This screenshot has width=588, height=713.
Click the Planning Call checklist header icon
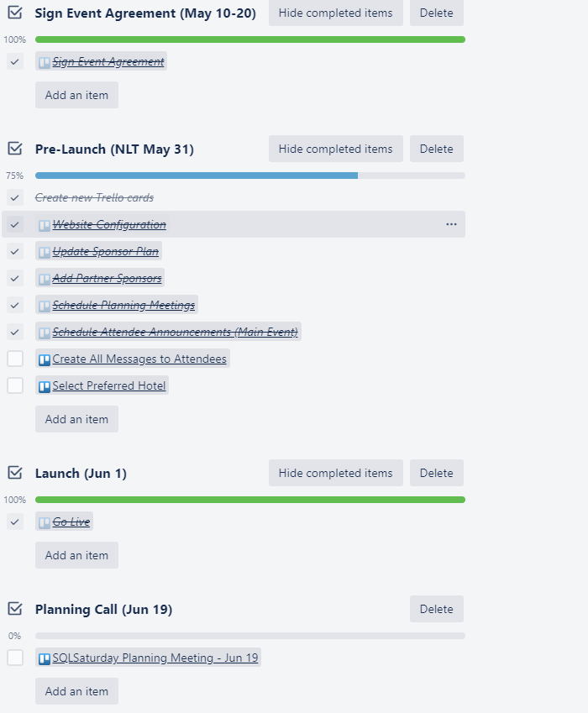[x=15, y=609]
